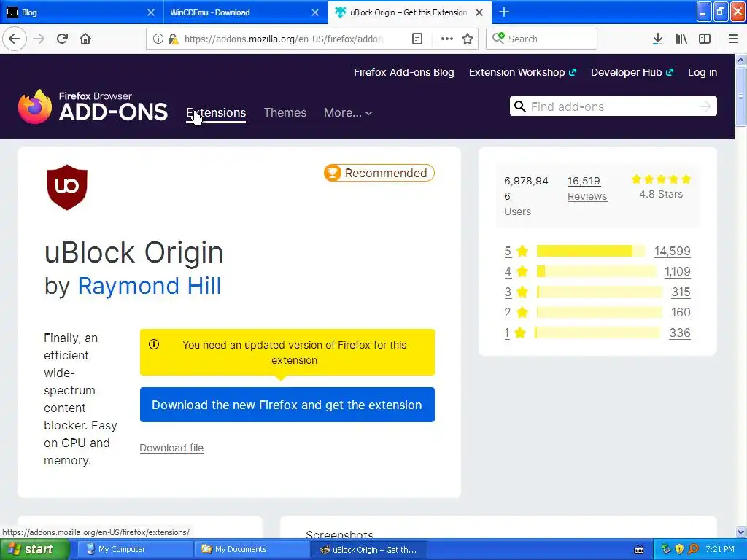View 4-star reviews count 1,109
Viewport: 747px width, 560px height.
pyautogui.click(x=678, y=271)
